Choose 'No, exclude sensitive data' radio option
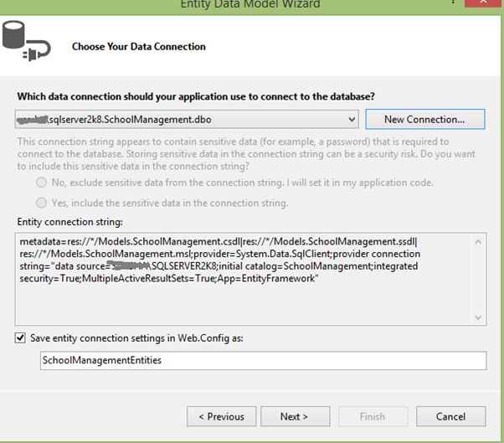 [x=41, y=183]
